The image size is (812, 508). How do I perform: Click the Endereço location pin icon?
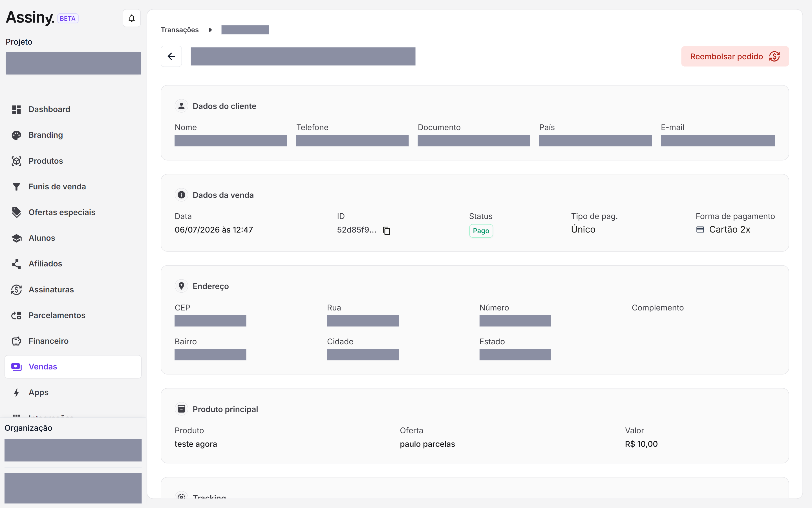pyautogui.click(x=181, y=286)
